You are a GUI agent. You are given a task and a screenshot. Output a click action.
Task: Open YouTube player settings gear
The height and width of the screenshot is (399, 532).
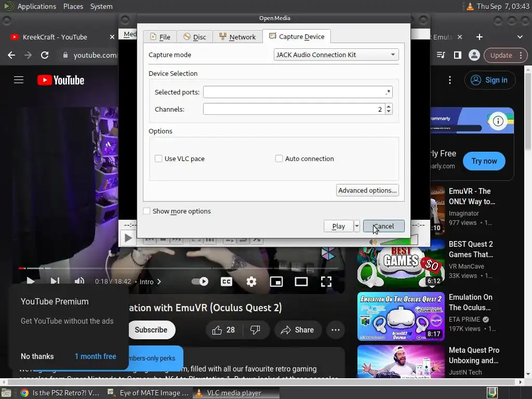251,282
